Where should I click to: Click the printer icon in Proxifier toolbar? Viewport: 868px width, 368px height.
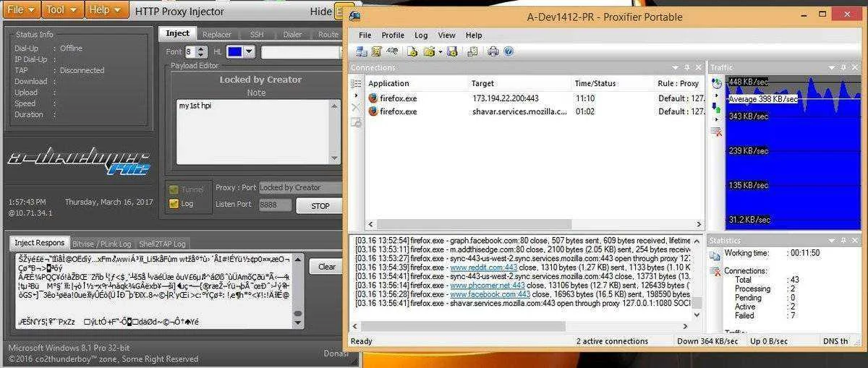pos(493,51)
